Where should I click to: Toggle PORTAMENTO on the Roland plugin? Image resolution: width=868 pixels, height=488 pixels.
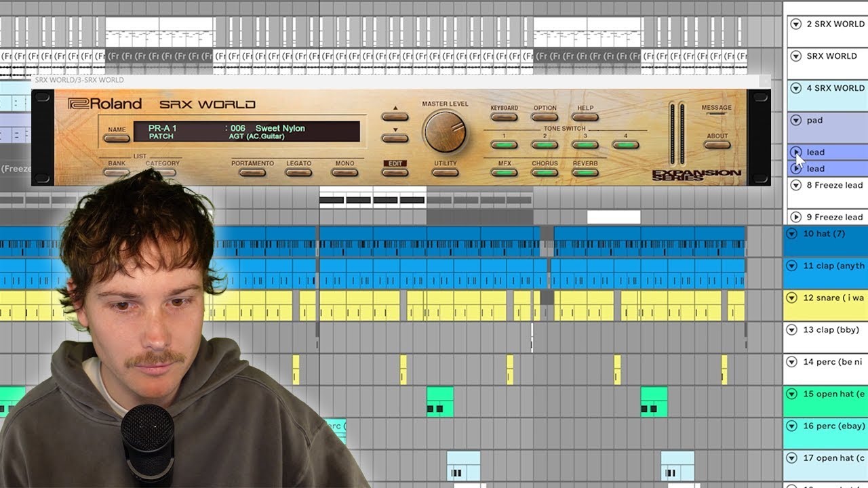pyautogui.click(x=252, y=172)
